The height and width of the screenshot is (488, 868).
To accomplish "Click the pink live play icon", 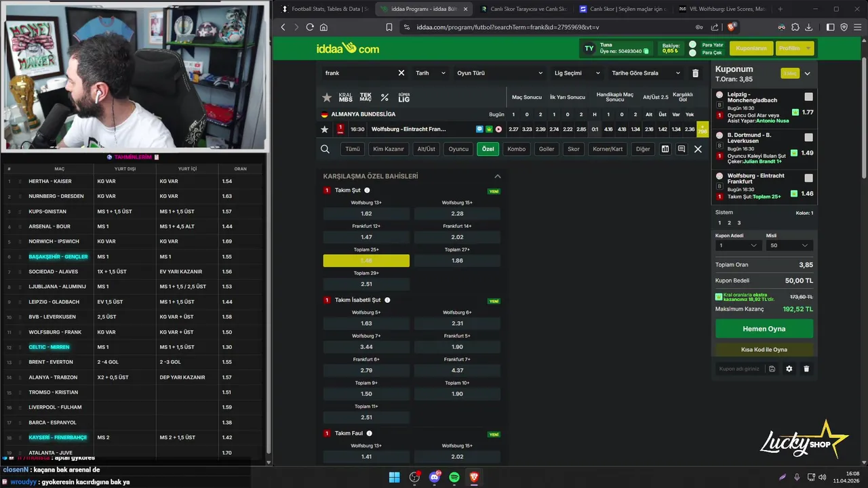I will coord(498,129).
